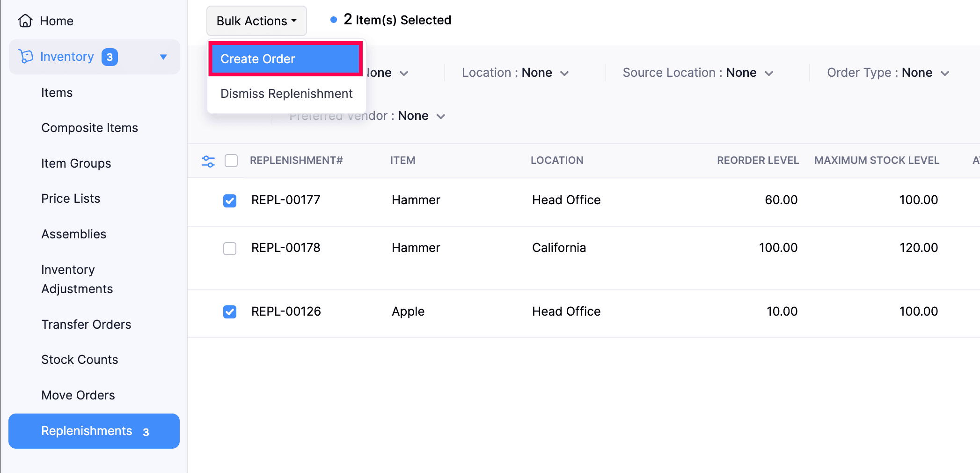The width and height of the screenshot is (980, 473).
Task: Choose Dismiss Replenishment from the menu
Action: point(286,94)
